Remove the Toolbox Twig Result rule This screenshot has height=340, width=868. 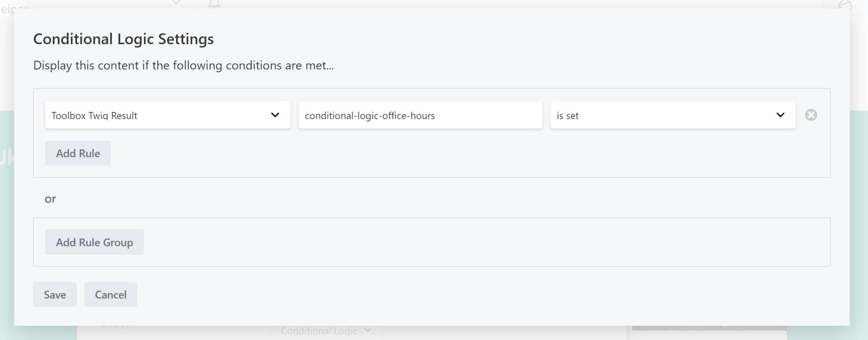point(811,115)
